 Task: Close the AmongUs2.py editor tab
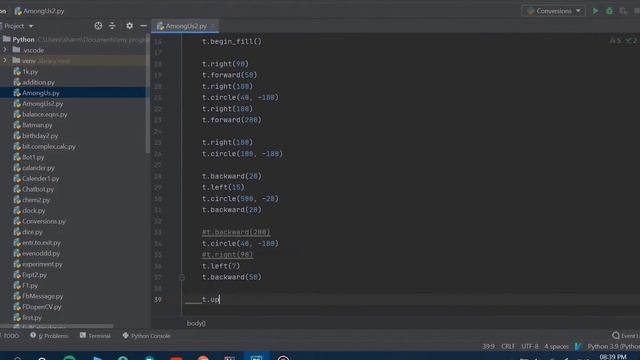click(213, 26)
